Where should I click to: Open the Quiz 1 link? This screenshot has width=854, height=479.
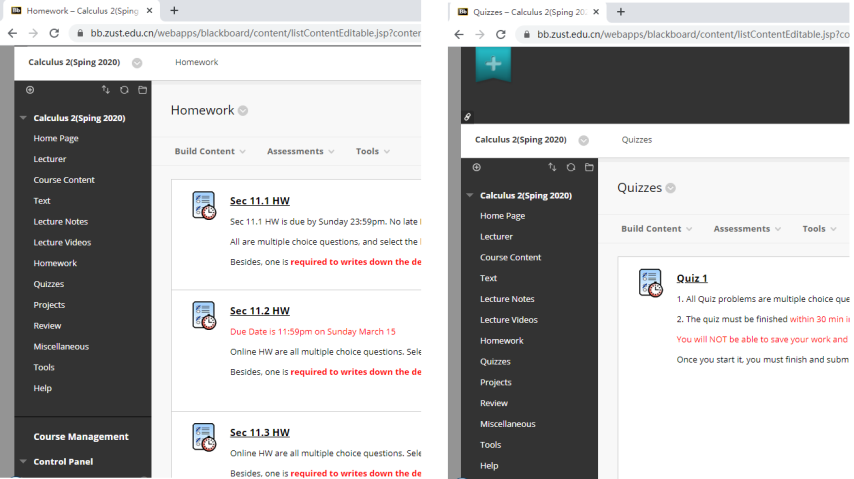(x=692, y=278)
